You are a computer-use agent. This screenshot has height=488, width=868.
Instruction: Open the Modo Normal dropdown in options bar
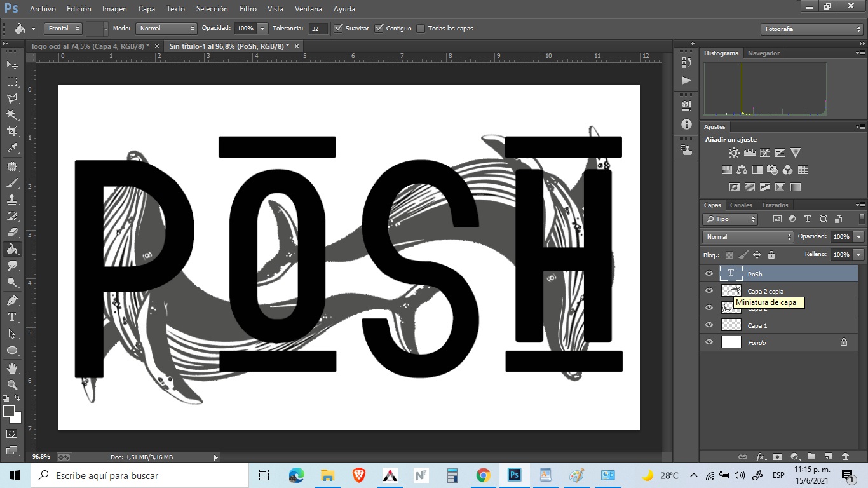(166, 28)
